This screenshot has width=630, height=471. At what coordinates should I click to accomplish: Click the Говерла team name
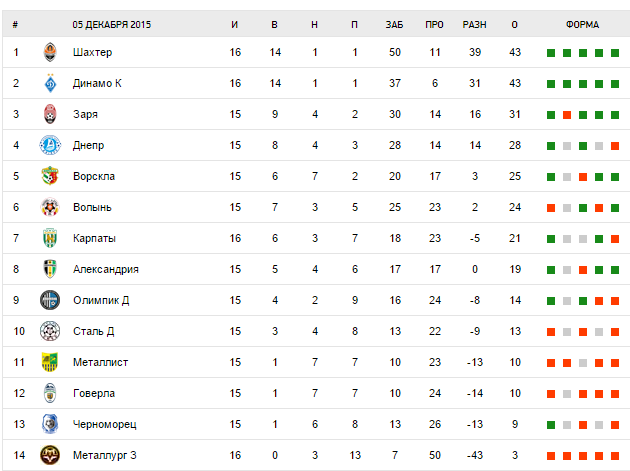tap(94, 393)
